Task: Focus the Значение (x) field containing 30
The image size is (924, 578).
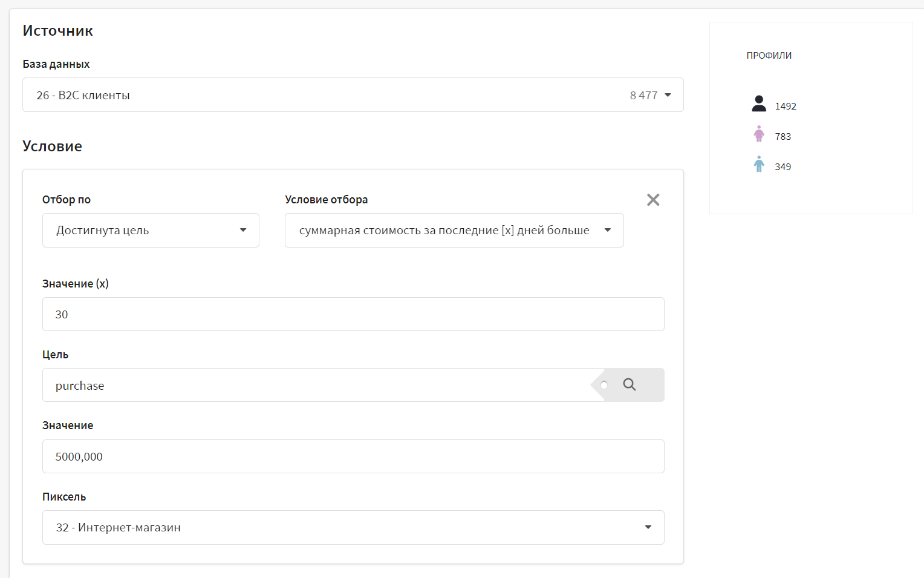Action: pos(353,314)
